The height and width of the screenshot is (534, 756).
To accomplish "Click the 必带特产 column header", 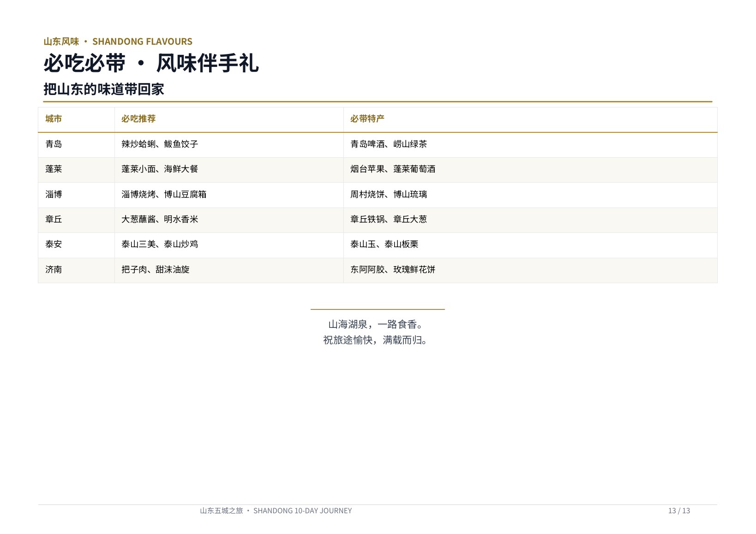I will click(530, 119).
